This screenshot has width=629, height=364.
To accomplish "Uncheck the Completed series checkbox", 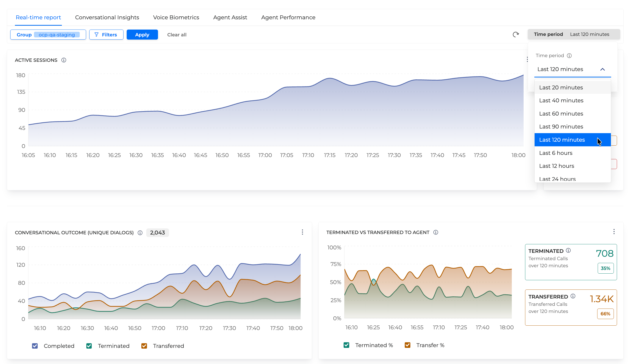I will pos(35,346).
